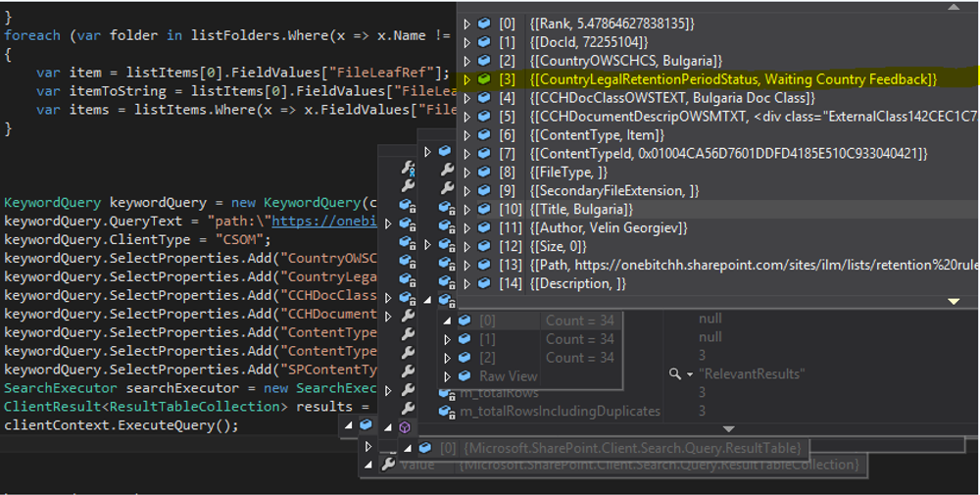Screen dimensions: 980x495
Task: Select the [12] Size, 0 row
Action: 559,246
